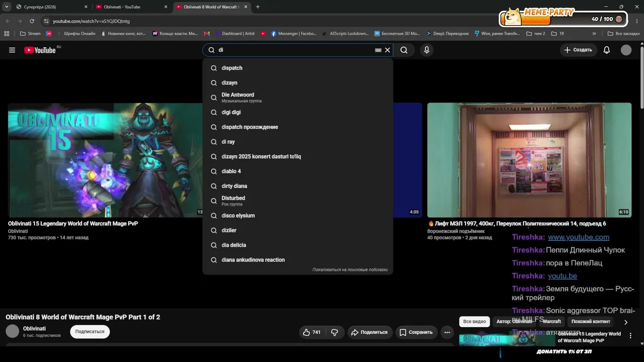Choose the 'dizayn' search suggestion
This screenshot has height=362, width=644.
click(x=298, y=82)
